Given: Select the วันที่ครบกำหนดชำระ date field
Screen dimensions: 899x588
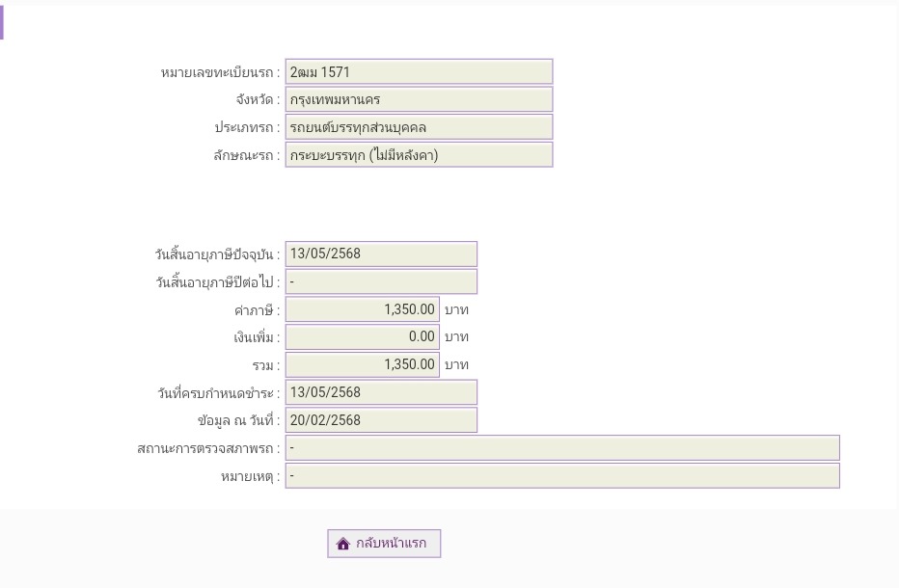Looking at the screenshot, I should 381,392.
